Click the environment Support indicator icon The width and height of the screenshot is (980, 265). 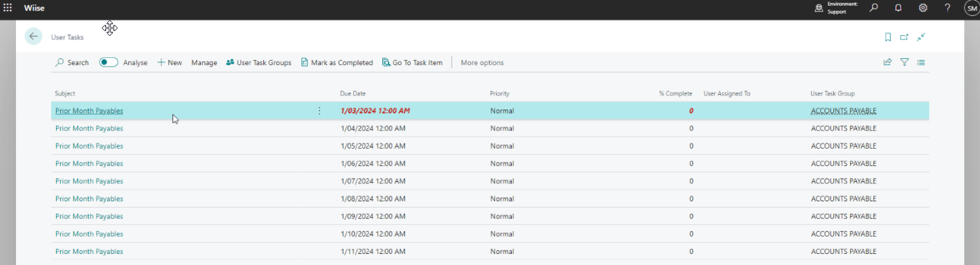click(819, 8)
